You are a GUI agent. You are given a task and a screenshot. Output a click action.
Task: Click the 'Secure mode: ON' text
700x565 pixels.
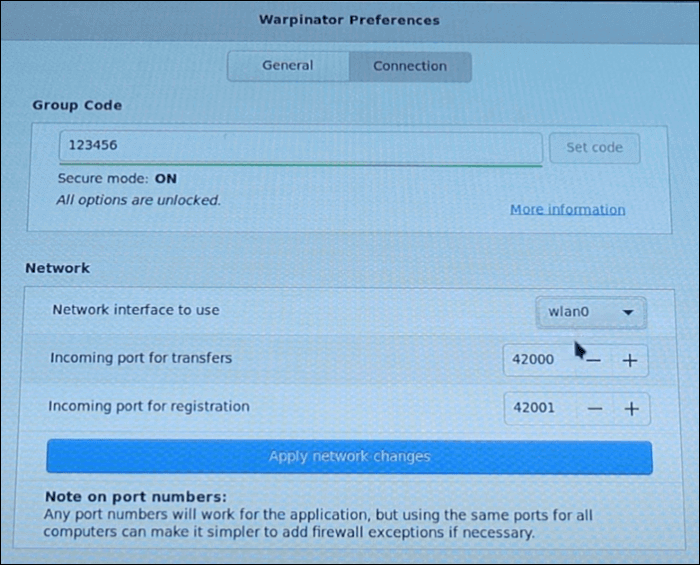(x=117, y=179)
